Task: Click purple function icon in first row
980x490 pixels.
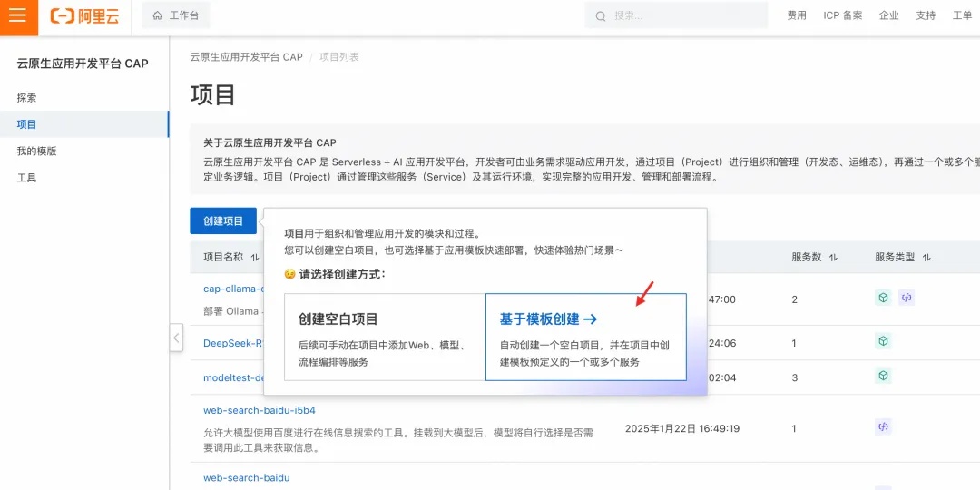Action: point(906,299)
